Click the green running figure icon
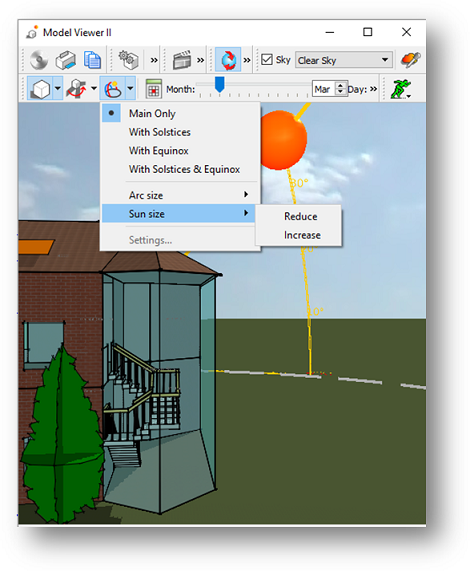The width and height of the screenshot is (470, 571). pos(400,89)
